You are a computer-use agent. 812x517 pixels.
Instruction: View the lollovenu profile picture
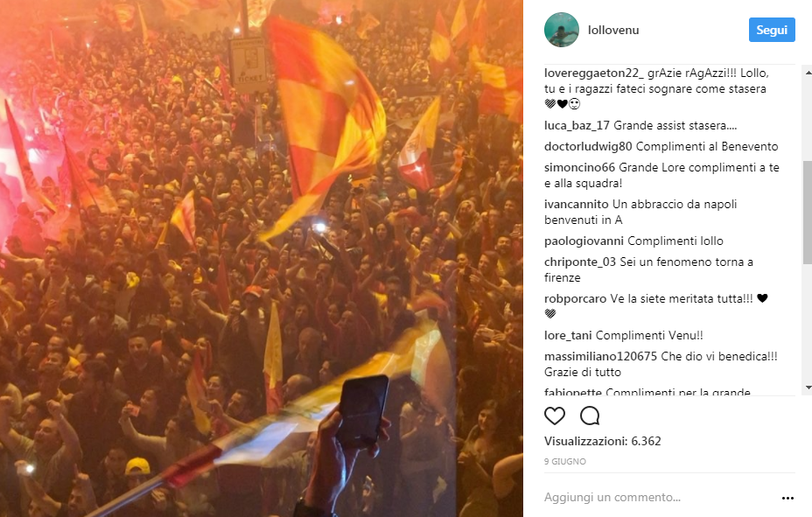coord(562,30)
